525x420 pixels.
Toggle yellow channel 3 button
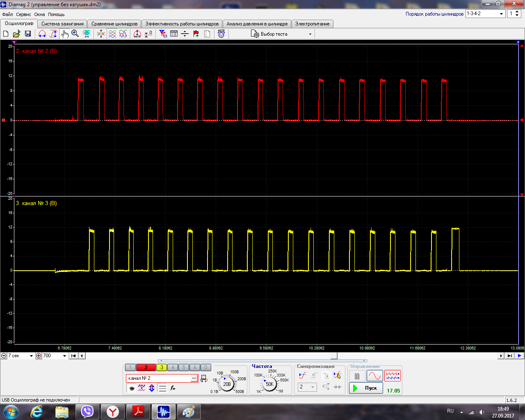[x=162, y=367]
